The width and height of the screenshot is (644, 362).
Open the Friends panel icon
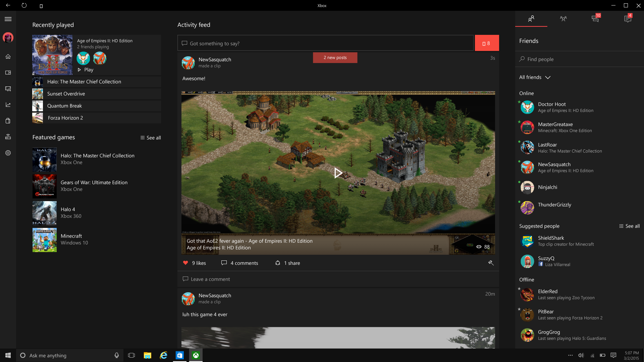531,18
